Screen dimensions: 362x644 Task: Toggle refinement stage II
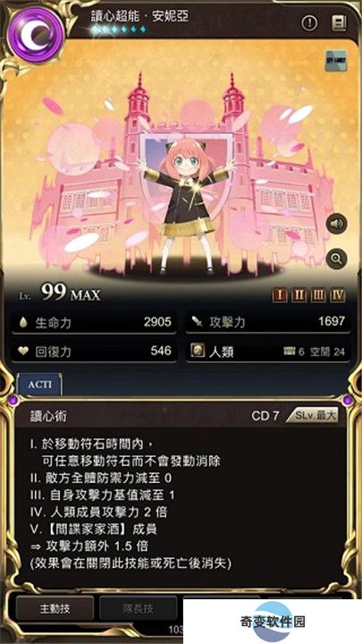pos(299,295)
